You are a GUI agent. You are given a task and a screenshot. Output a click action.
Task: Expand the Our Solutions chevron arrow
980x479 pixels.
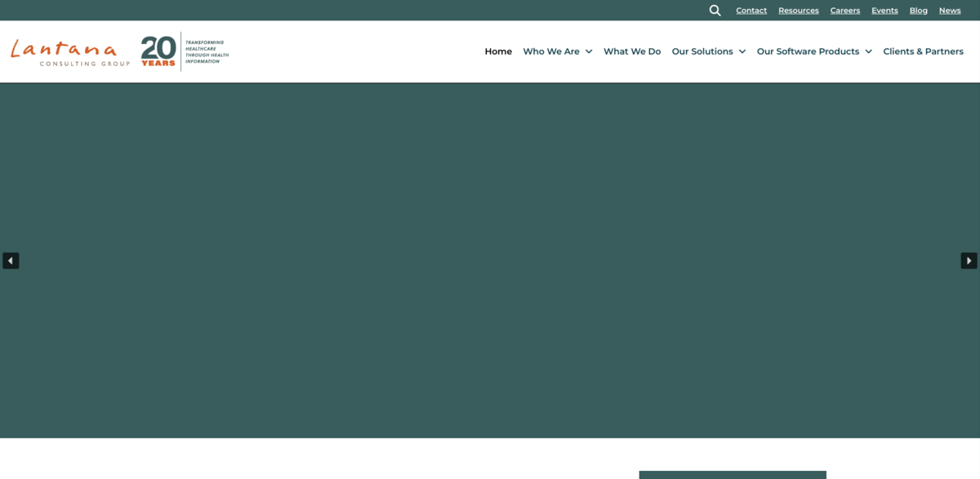[x=742, y=51]
